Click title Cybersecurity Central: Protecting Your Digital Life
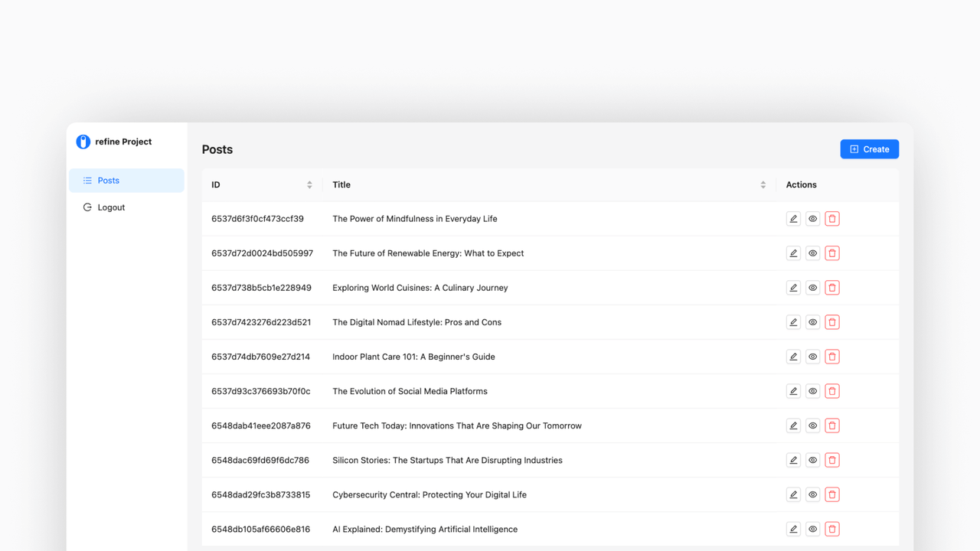The image size is (980, 551). coord(430,494)
